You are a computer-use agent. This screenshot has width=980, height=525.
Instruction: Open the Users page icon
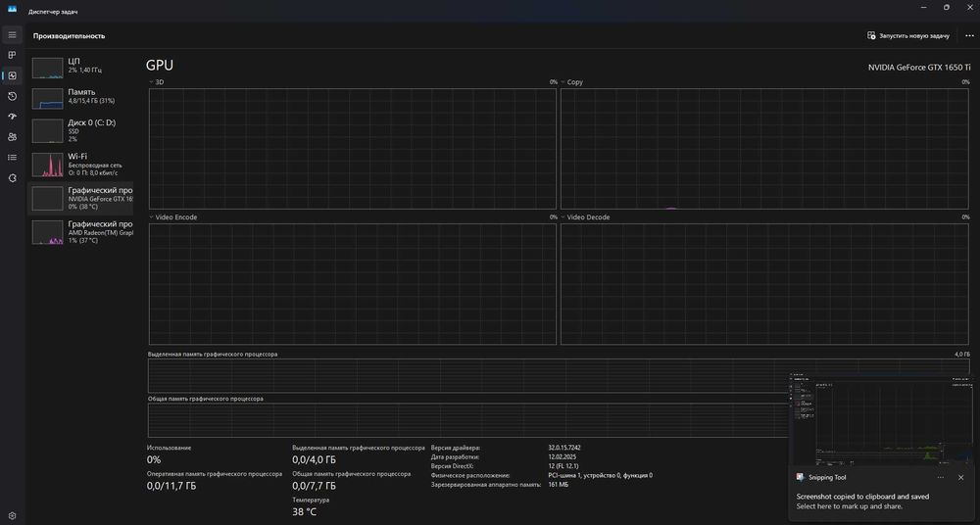12,137
